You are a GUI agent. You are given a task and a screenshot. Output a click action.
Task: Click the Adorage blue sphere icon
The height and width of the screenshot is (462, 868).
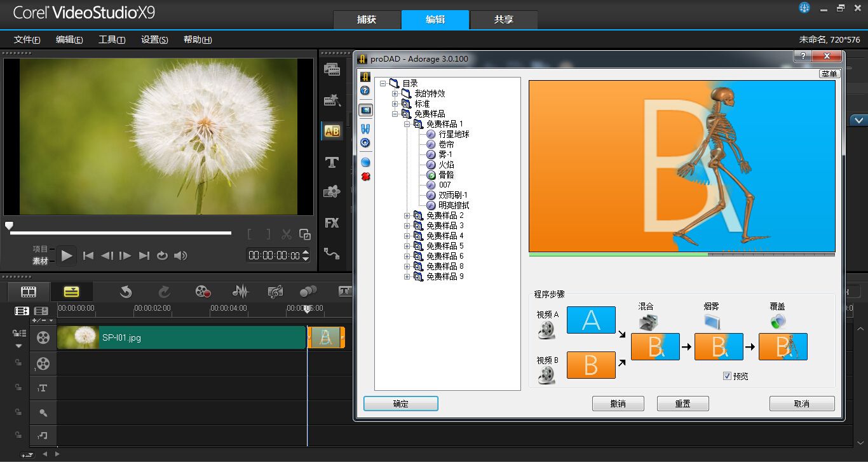pos(365,163)
